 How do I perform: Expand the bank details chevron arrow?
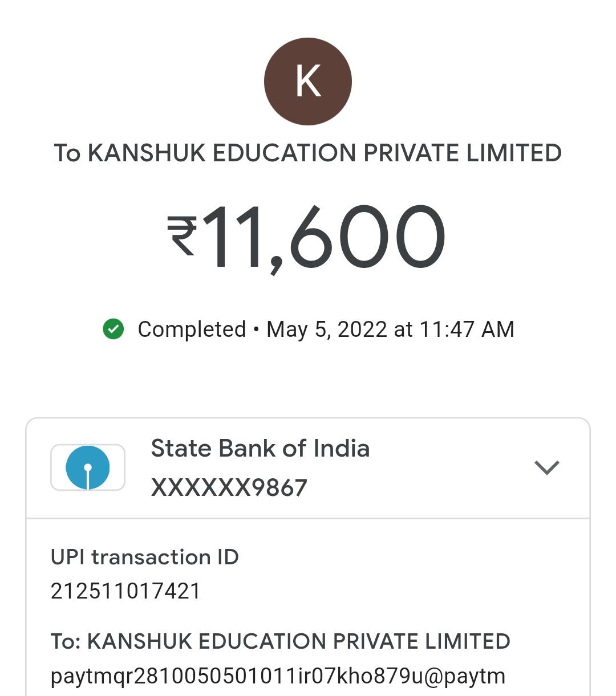point(546,467)
